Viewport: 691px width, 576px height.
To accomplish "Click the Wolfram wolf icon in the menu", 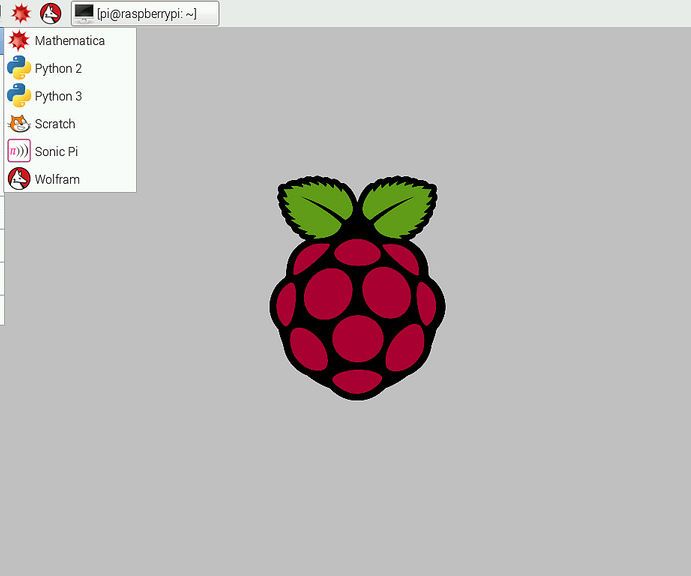I will [x=19, y=179].
